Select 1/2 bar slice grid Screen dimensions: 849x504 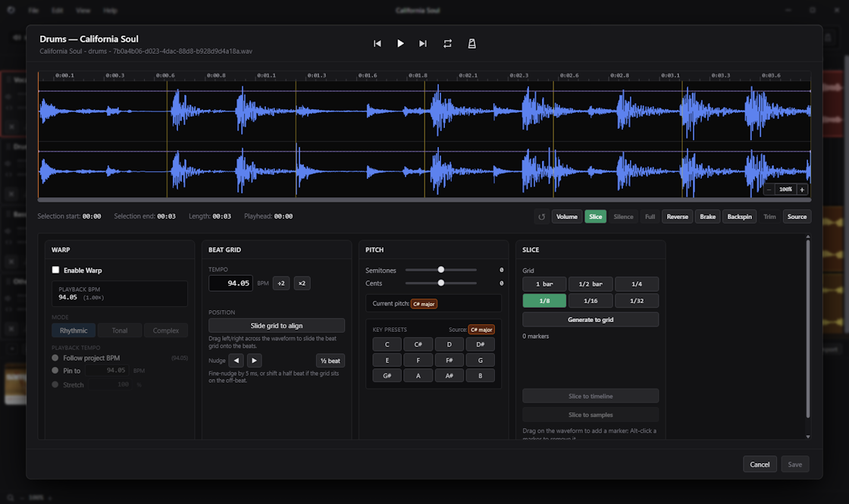591,284
